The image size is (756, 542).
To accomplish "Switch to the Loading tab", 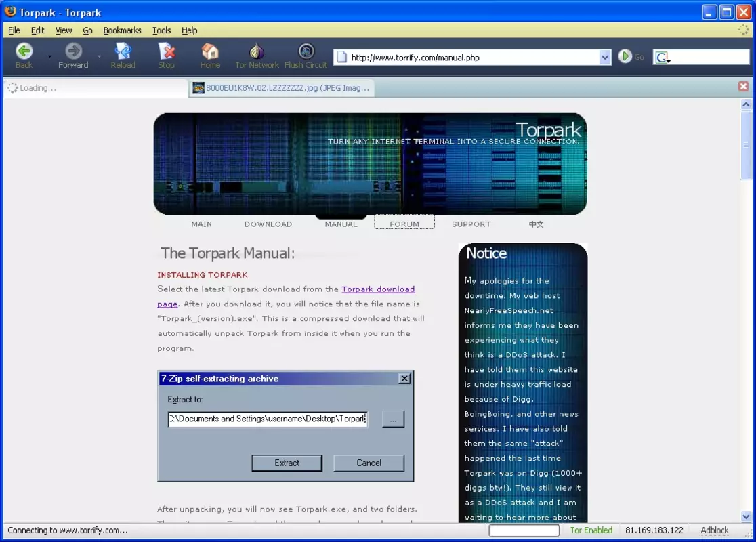I will coord(96,88).
